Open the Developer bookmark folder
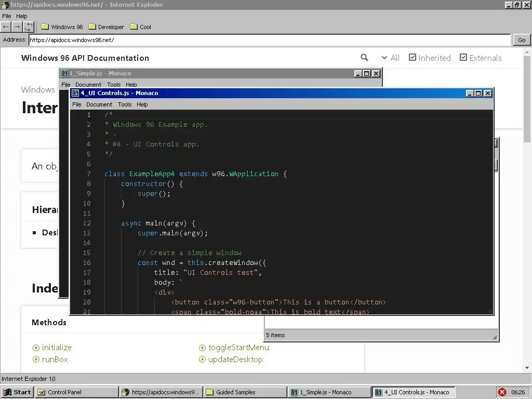 pyautogui.click(x=106, y=27)
